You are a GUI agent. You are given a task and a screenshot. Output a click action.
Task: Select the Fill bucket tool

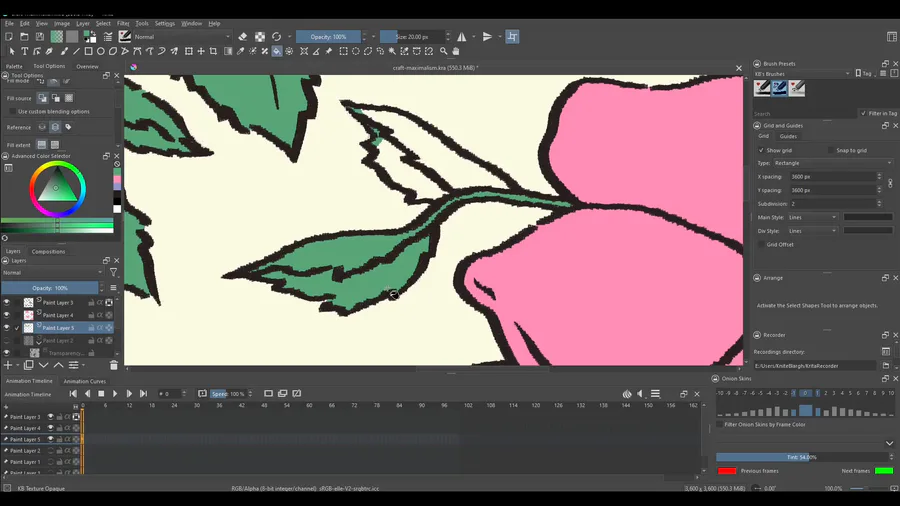277,52
